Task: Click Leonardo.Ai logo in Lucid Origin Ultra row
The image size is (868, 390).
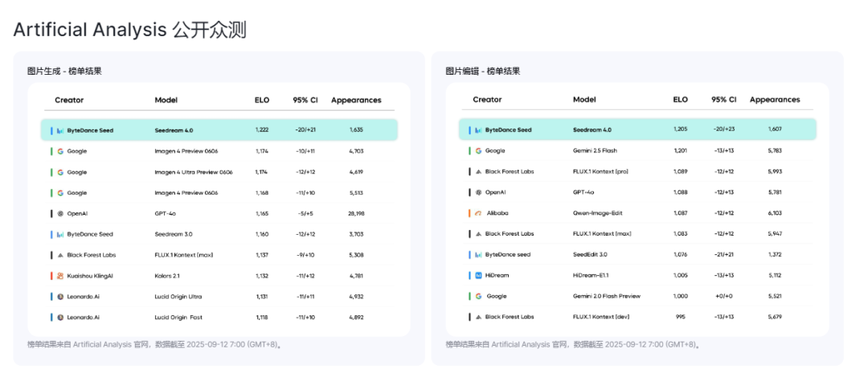Action: 60,297
